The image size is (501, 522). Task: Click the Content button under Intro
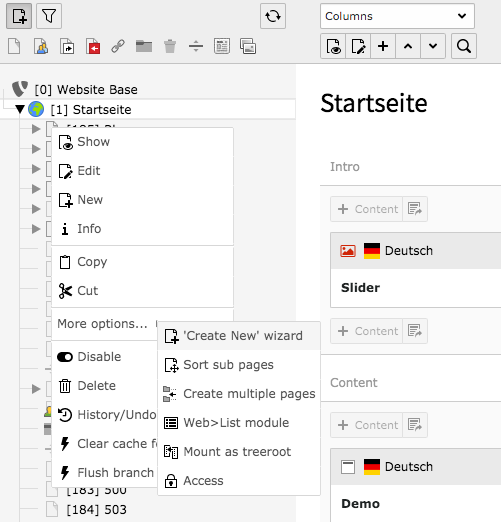point(367,209)
